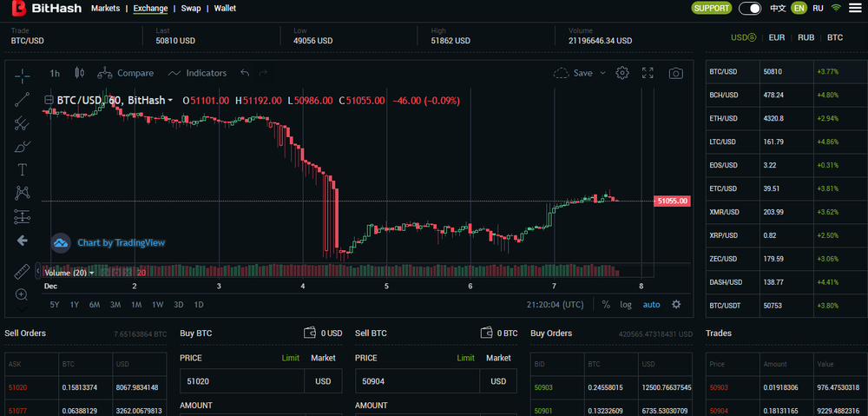Select the RUB quote currency tab
Viewport: 868px width, 416px height.
click(806, 37)
